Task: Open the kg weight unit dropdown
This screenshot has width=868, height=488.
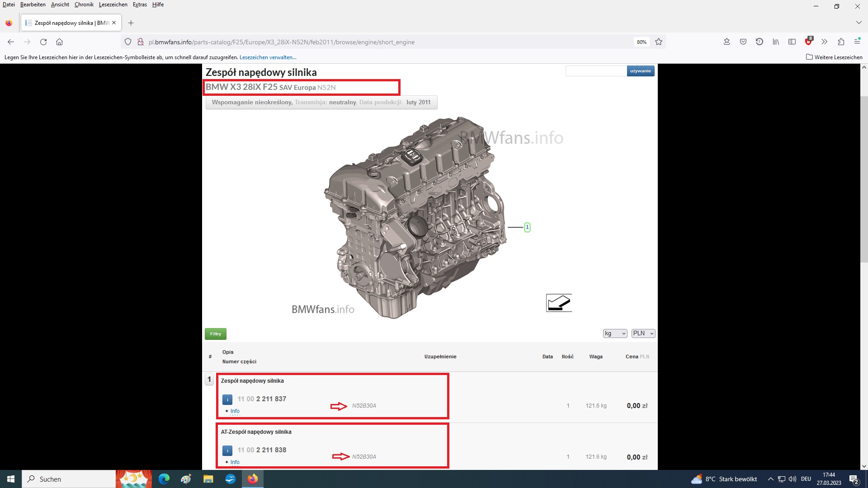Action: click(x=615, y=333)
